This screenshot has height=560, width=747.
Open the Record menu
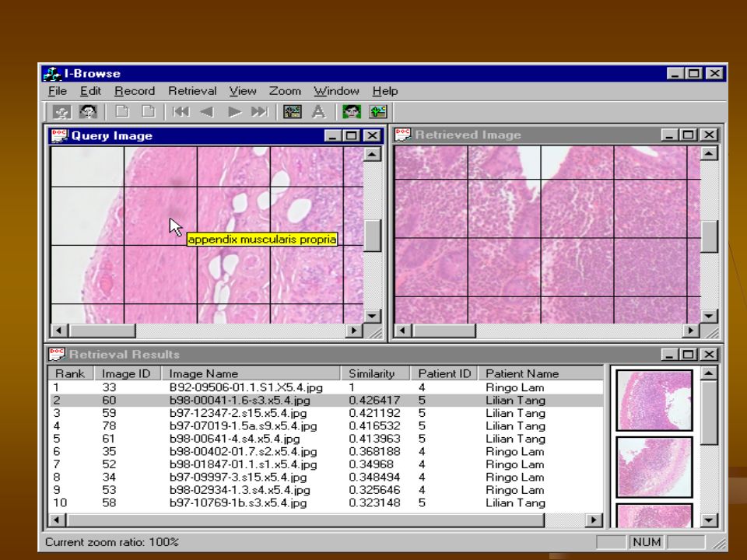135,91
